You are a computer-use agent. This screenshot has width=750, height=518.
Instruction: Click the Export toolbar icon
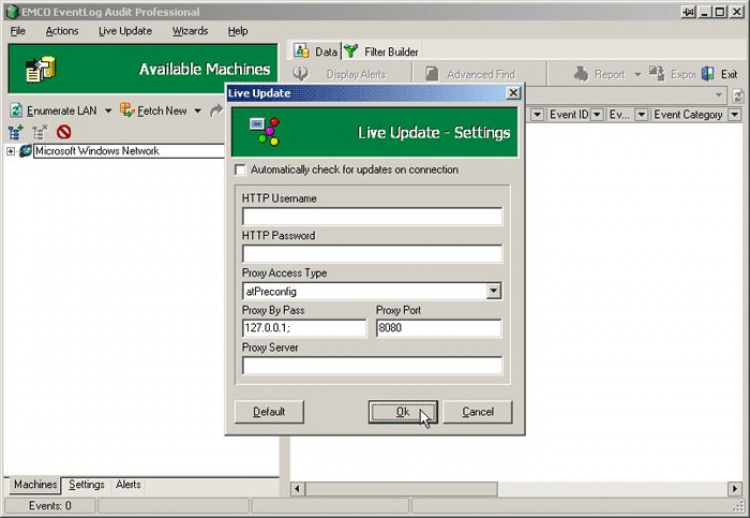[657, 74]
